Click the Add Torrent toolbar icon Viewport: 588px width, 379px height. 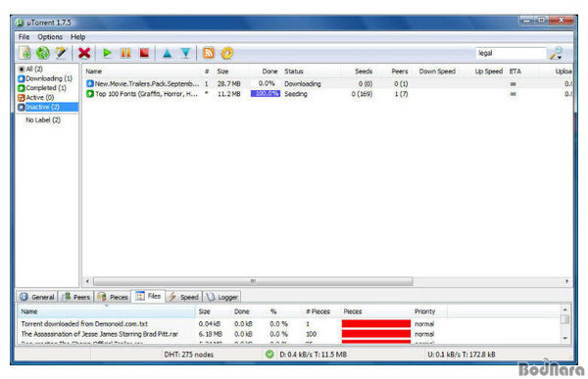pyautogui.click(x=25, y=53)
